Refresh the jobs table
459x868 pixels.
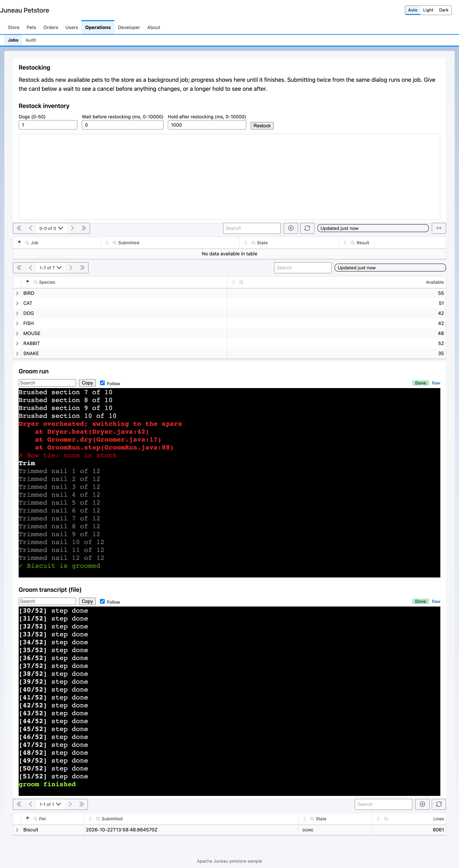tap(307, 228)
